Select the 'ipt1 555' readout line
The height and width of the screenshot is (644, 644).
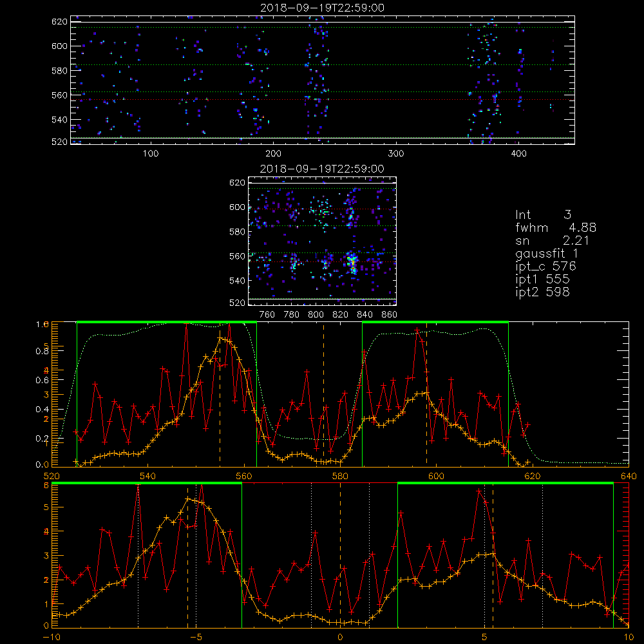point(542,279)
